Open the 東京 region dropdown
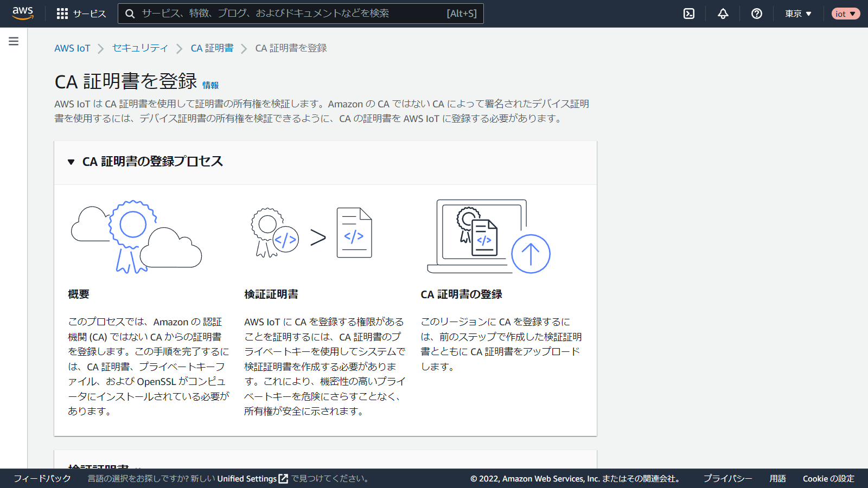Viewport: 868px width, 488px height. (x=798, y=14)
